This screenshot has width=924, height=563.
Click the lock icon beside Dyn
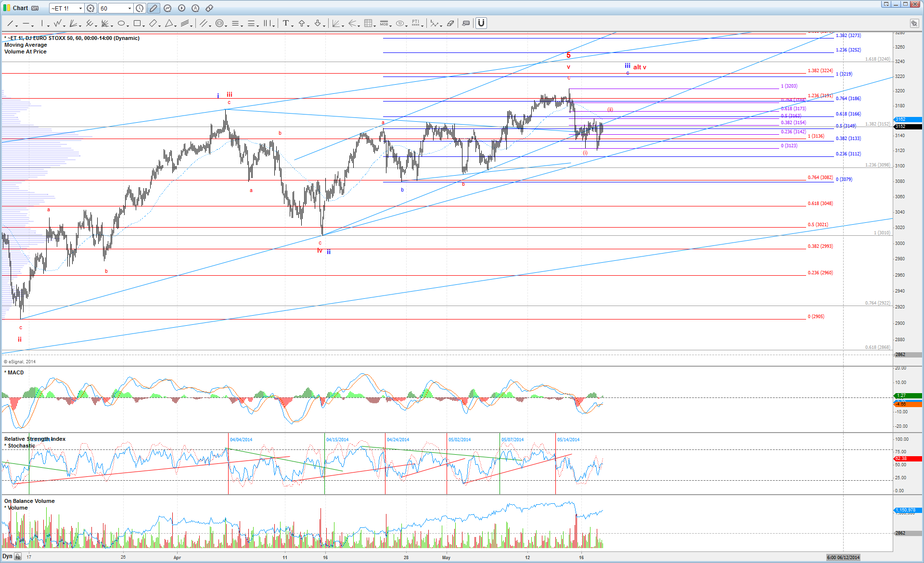click(x=18, y=557)
